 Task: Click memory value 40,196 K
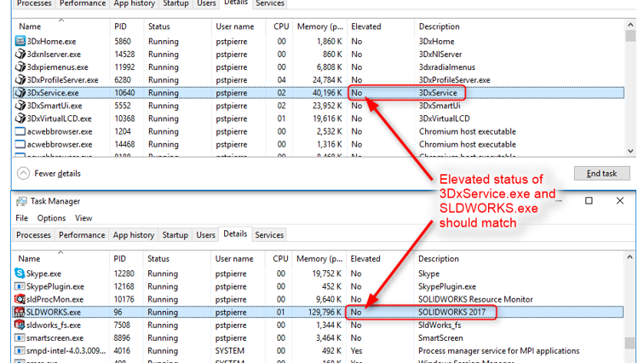coord(327,93)
